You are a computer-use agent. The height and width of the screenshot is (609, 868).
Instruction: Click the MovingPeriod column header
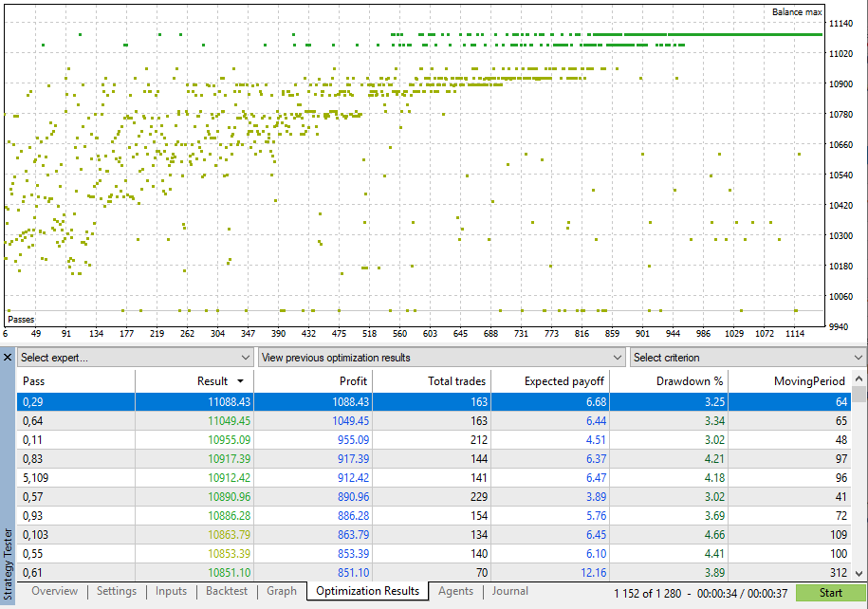[x=791, y=381]
